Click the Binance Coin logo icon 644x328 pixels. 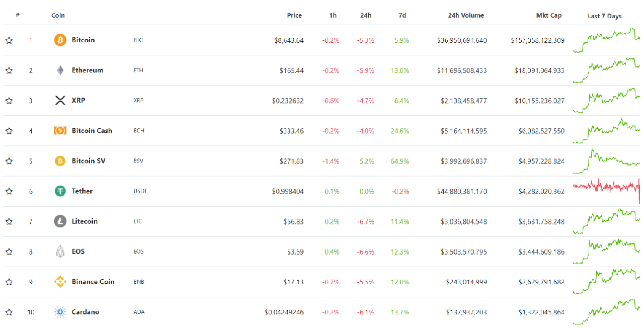[x=60, y=282]
